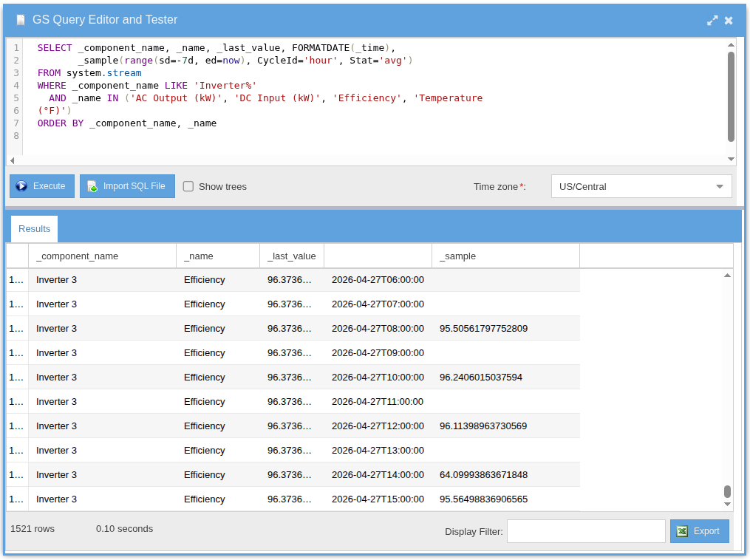Select timestamp 2026-04-27T08:00:00 cell
The height and width of the screenshot is (560, 750).
point(378,329)
